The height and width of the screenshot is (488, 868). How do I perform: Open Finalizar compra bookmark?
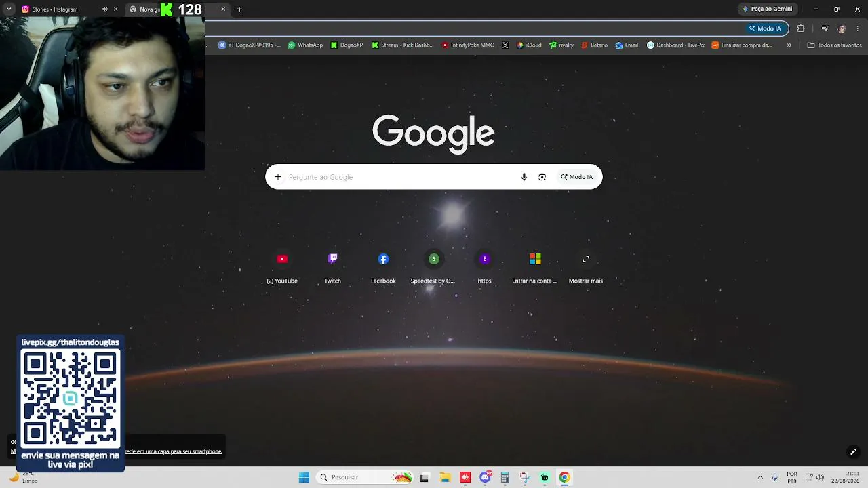(x=742, y=45)
